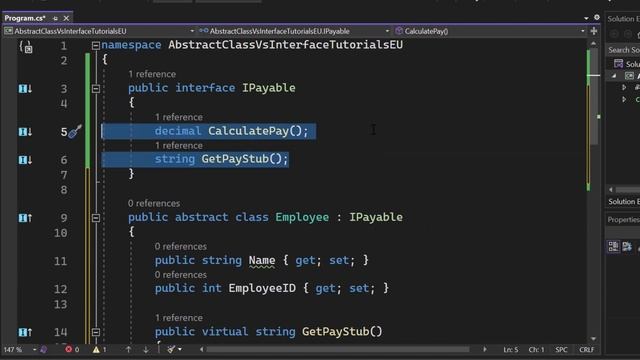Click IPayable after the colon on line 9
Viewport: 640px width, 360px height.
376,217
